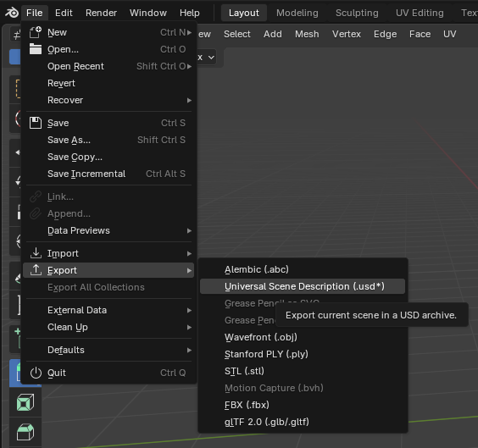Image resolution: width=478 pixels, height=448 pixels.
Task: Open the Vertex menu
Action: pos(347,34)
